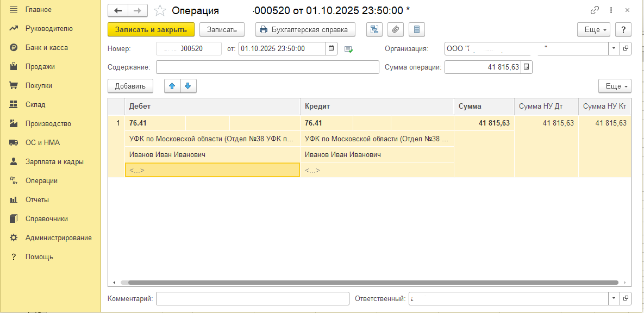This screenshot has height=313, width=644.
Task: Open the document structure icon in the toolbar
Action: pyautogui.click(x=375, y=30)
